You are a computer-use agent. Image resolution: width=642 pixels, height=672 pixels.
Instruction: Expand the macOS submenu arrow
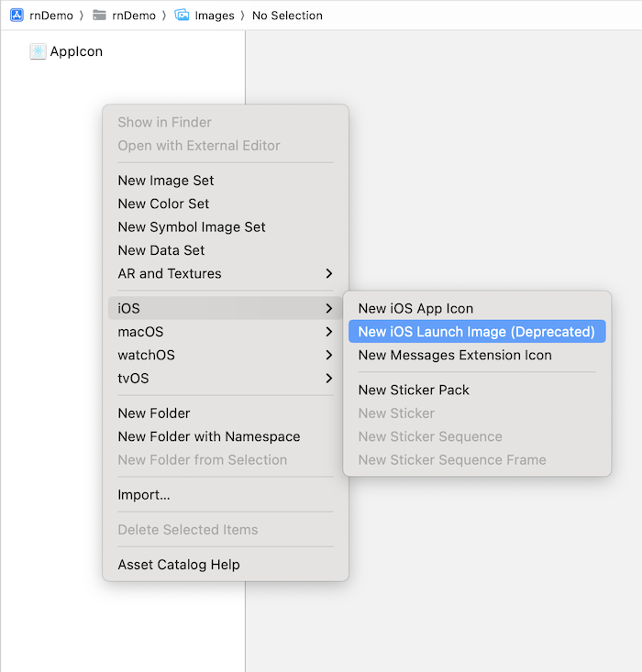328,332
